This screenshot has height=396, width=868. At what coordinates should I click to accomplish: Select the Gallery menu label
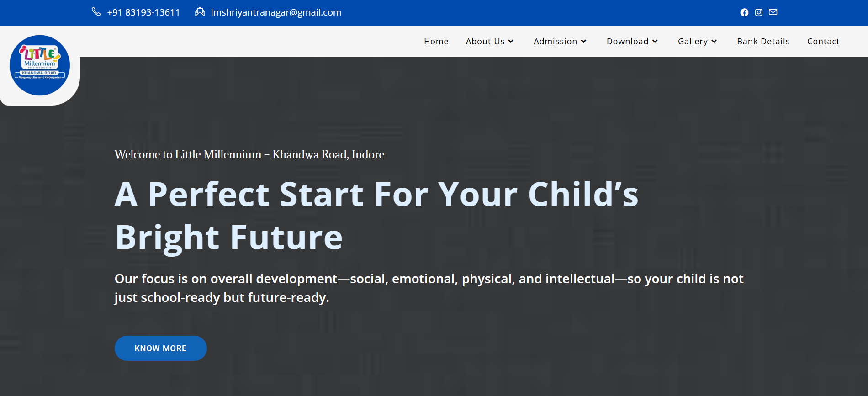tap(693, 42)
